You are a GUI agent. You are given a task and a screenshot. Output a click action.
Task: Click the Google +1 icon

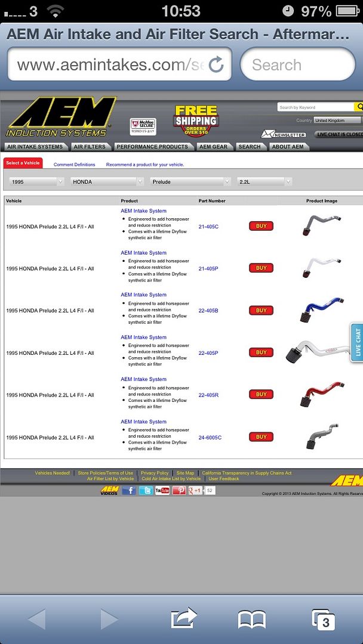(195, 490)
